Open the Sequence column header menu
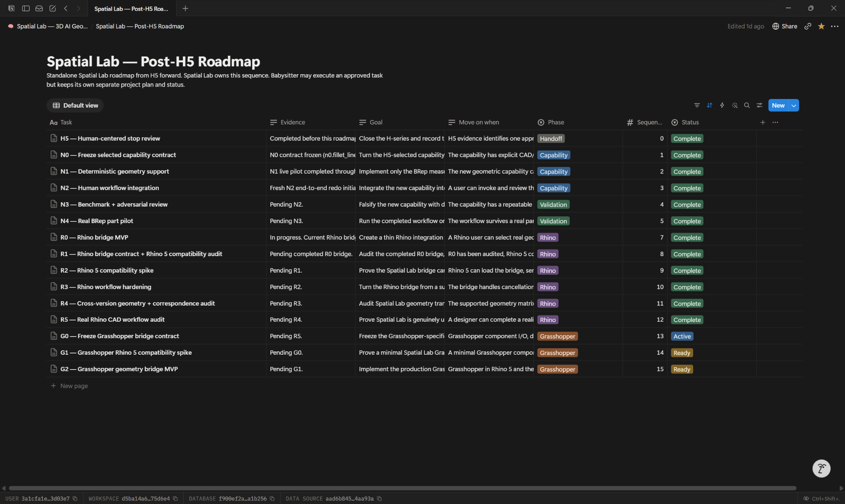Screen dimensions: 845x504 (645, 122)
